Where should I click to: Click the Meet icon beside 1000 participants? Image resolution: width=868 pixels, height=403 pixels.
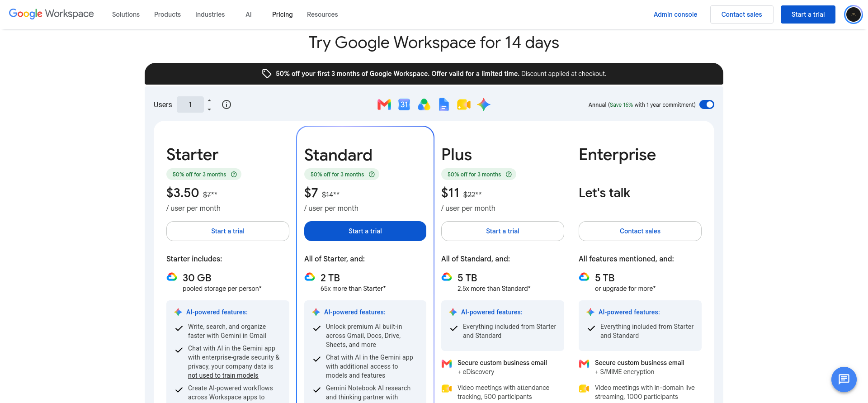(x=584, y=388)
